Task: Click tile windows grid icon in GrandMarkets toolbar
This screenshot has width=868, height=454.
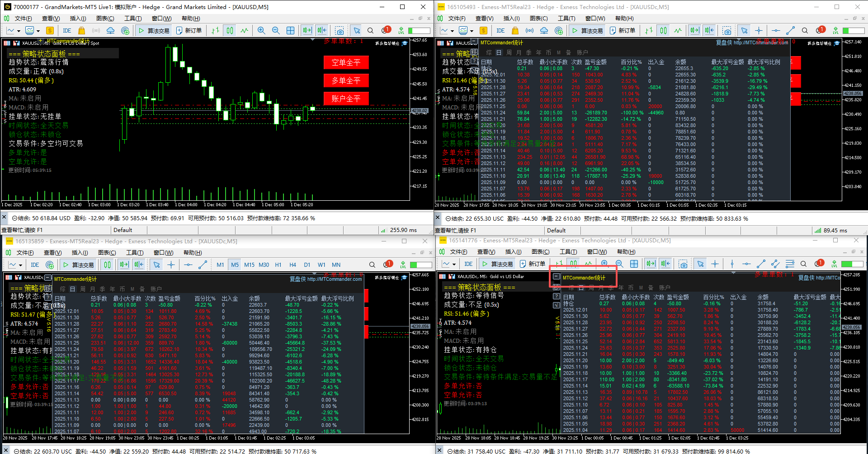Action: tap(290, 30)
